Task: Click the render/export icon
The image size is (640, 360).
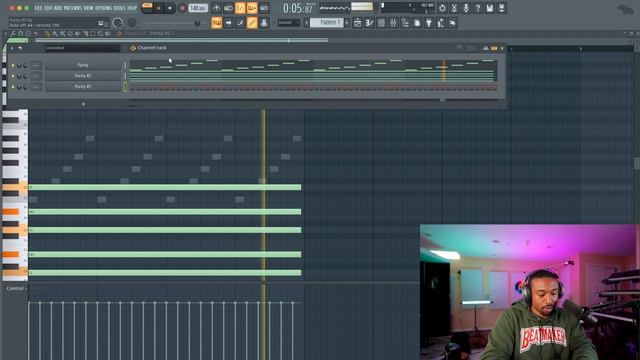Action: 502,8
